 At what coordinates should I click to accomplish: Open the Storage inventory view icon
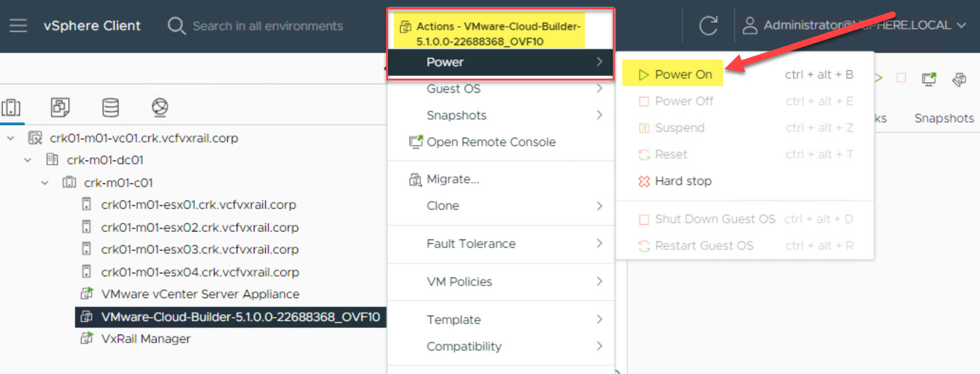pyautogui.click(x=110, y=108)
